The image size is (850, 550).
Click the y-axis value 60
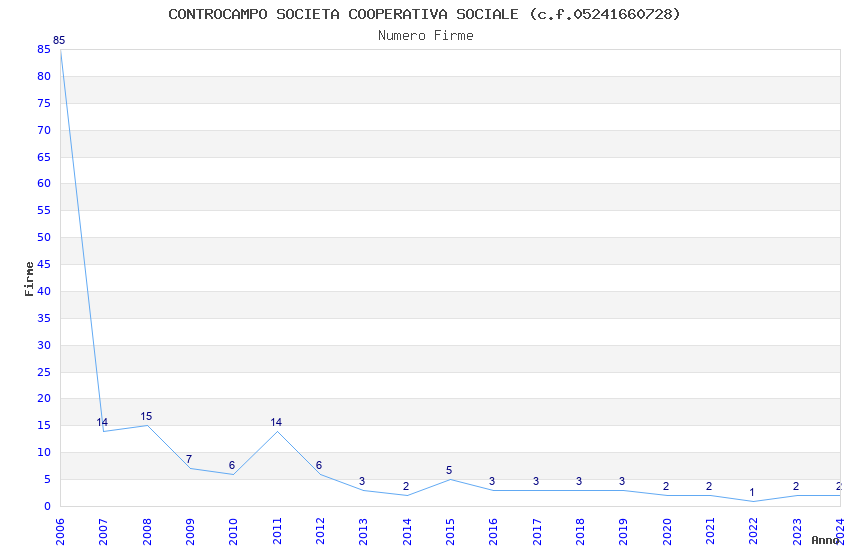click(44, 183)
